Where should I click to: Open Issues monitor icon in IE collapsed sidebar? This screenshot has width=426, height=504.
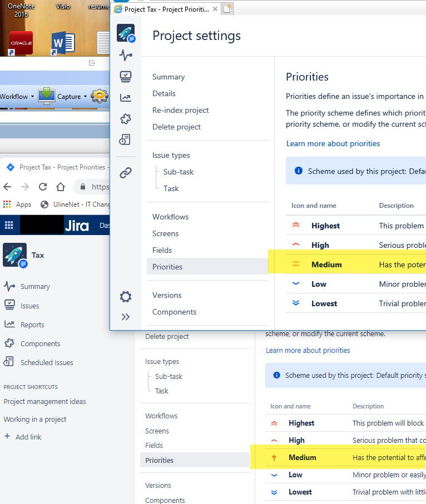click(x=126, y=77)
